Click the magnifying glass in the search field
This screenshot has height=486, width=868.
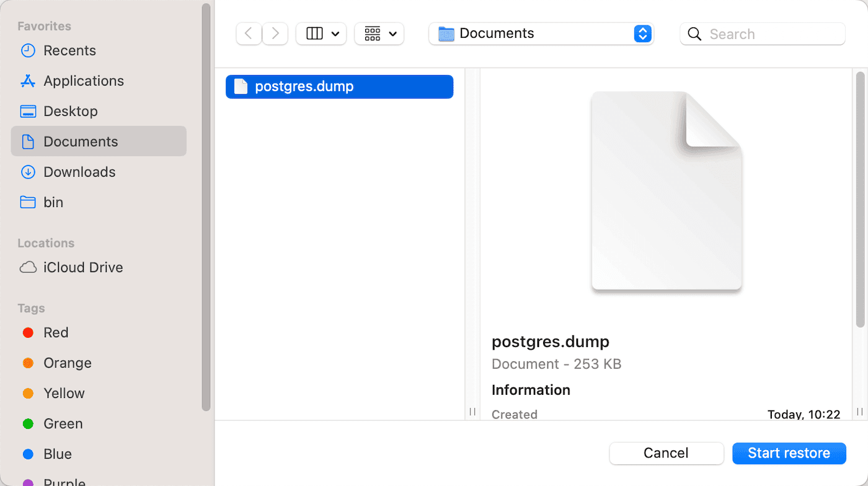694,33
